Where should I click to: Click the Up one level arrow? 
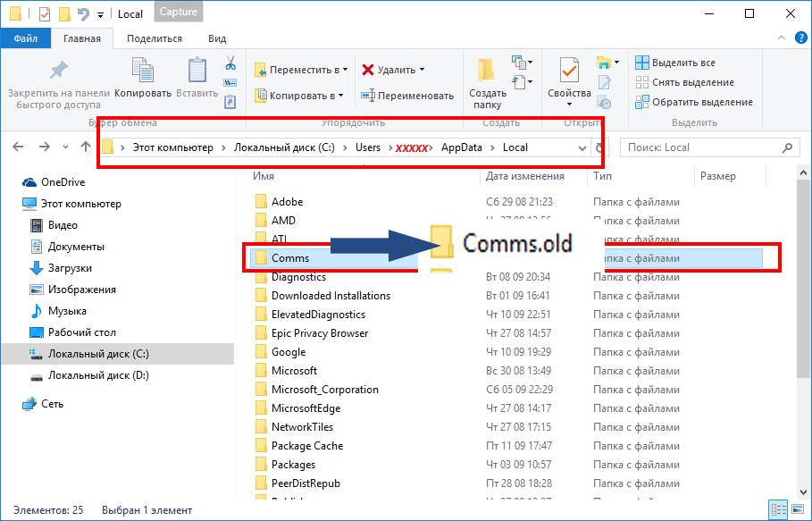click(85, 147)
